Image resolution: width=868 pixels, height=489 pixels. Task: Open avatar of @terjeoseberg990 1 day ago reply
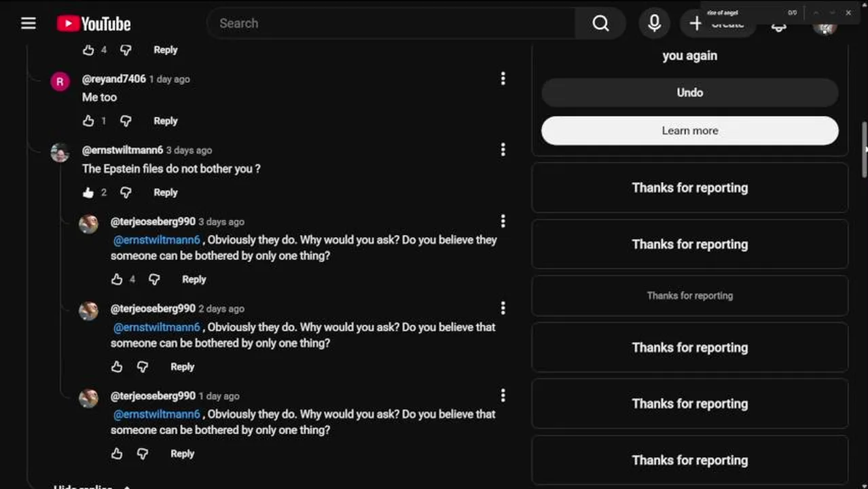coord(88,398)
